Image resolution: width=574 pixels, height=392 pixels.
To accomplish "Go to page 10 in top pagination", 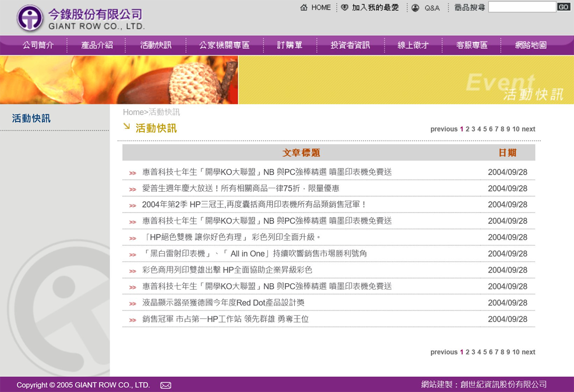I will 516,129.
